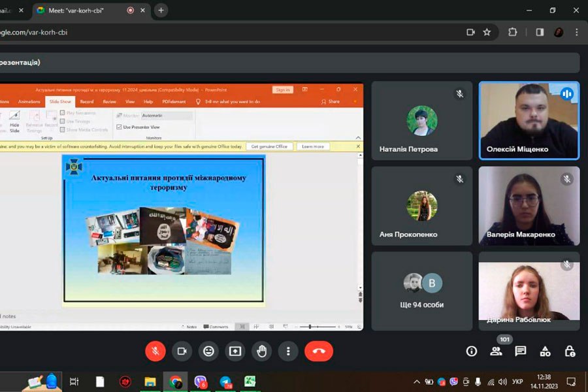Open the emoji reactions button
Screen dimensions: 588x392
coord(208,351)
